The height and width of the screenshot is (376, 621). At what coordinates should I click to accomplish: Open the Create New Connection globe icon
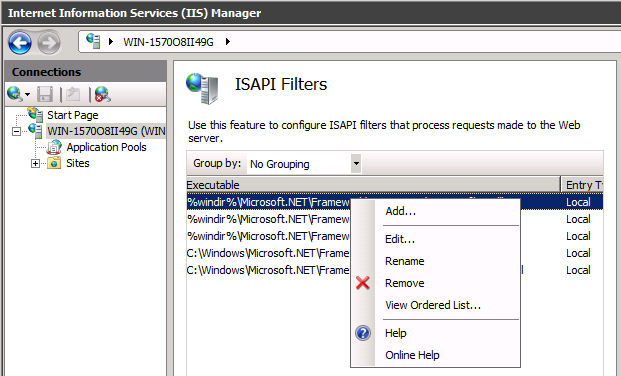click(18, 94)
